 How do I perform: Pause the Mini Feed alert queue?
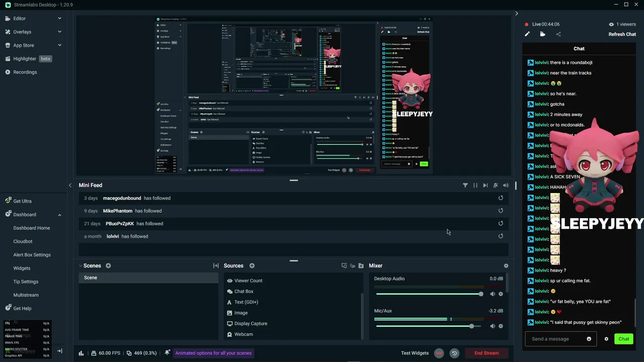click(x=475, y=186)
